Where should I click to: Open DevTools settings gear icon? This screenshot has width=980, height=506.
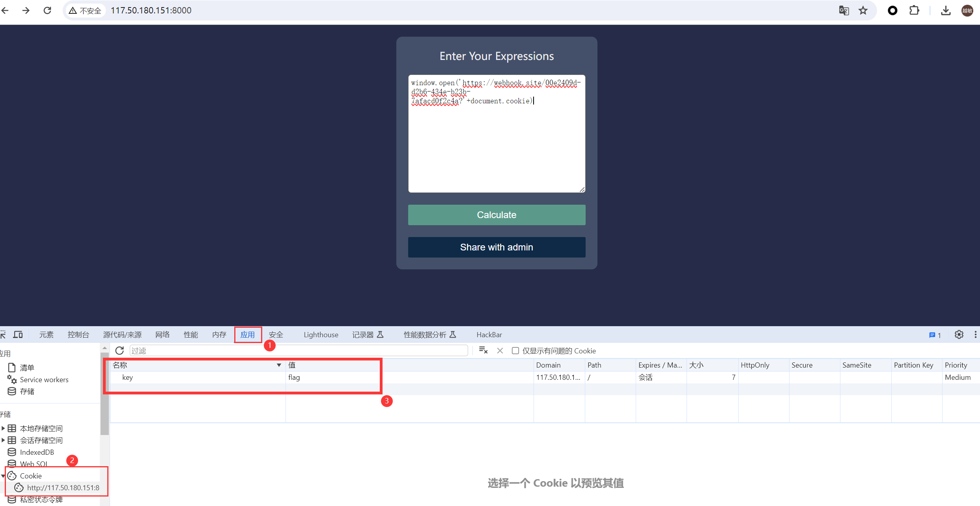pyautogui.click(x=959, y=335)
